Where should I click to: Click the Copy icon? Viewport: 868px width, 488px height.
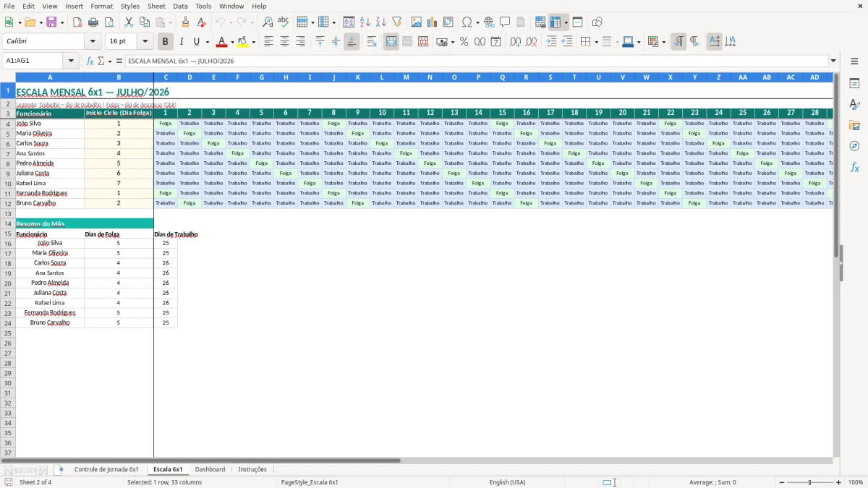(x=145, y=22)
